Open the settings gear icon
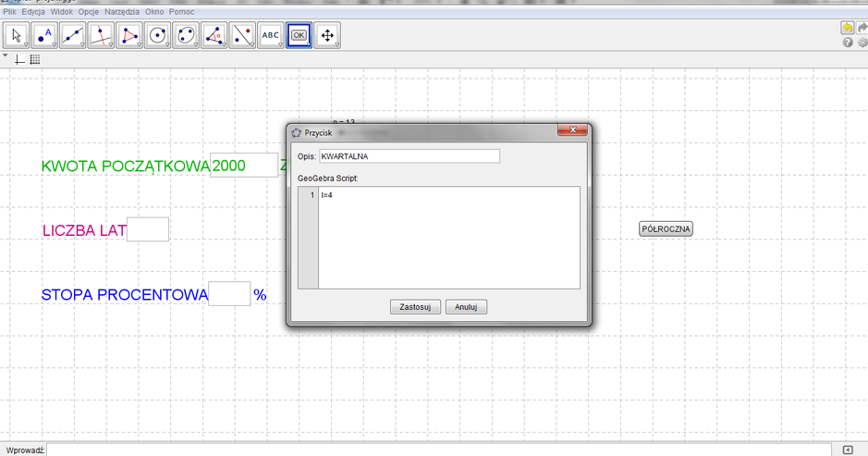868x456 pixels. 862,43
